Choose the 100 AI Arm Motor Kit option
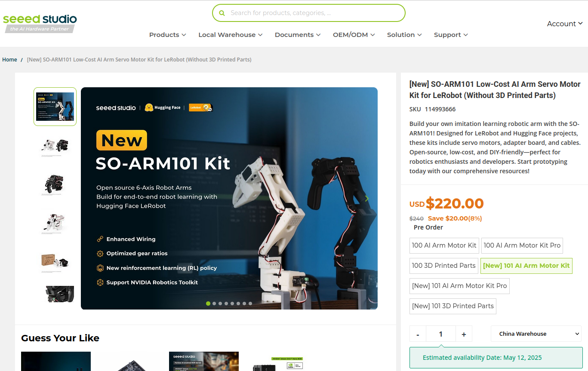 (x=444, y=245)
